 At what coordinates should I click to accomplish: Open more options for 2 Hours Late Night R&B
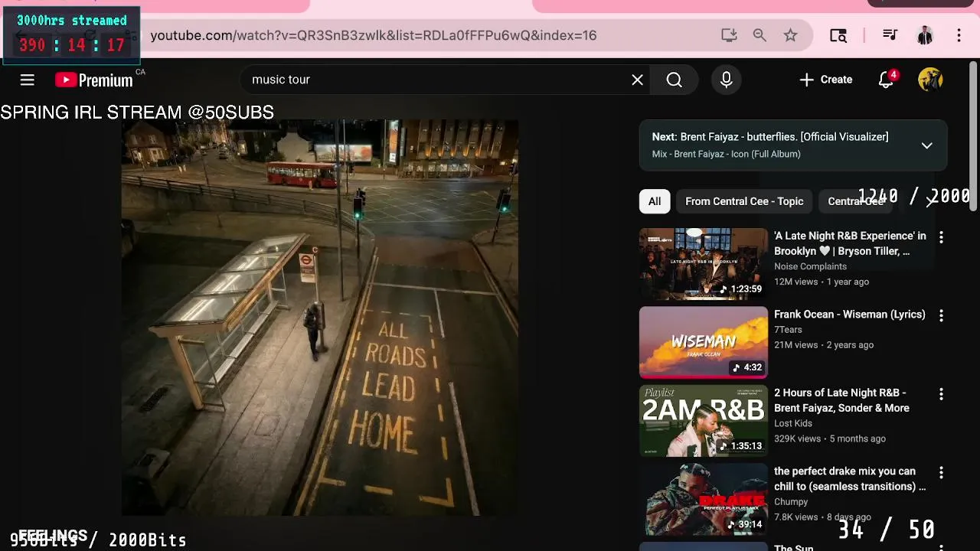[x=941, y=394]
